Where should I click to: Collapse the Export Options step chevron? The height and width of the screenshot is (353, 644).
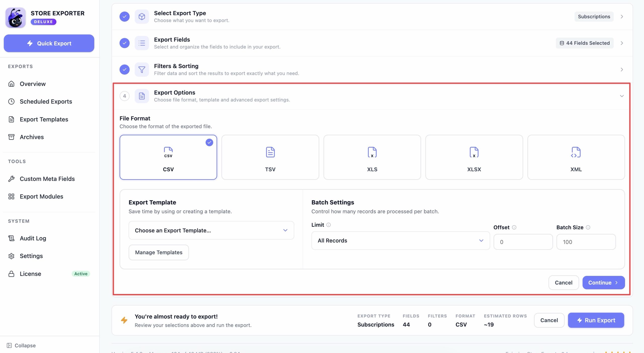[622, 96]
